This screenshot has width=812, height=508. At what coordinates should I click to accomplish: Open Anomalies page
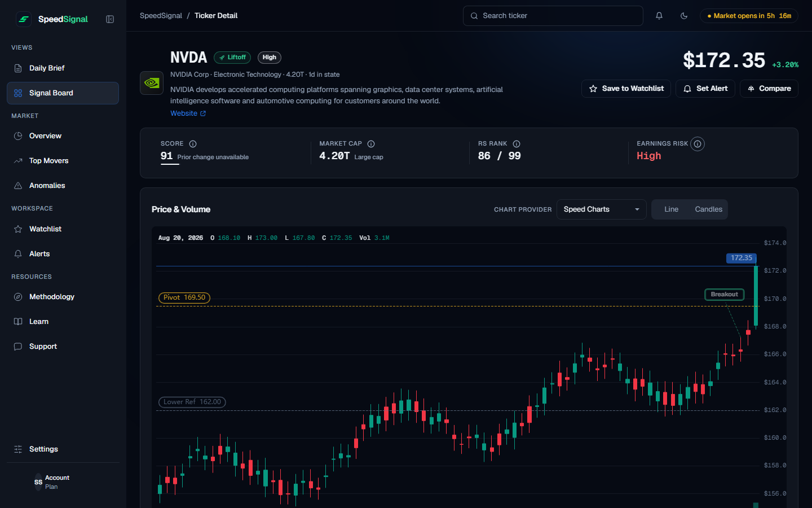coord(63,186)
